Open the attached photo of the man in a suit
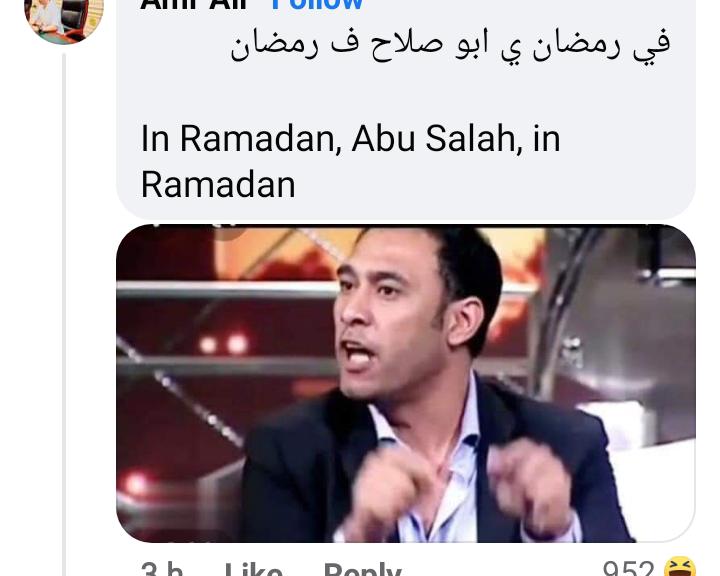720x576 pixels. [x=406, y=383]
